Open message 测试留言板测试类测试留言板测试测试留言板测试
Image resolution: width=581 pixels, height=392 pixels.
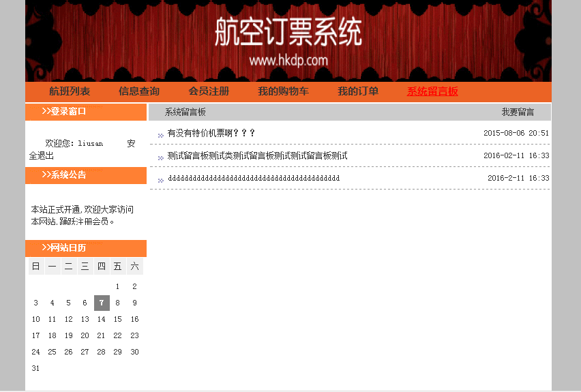tap(257, 155)
